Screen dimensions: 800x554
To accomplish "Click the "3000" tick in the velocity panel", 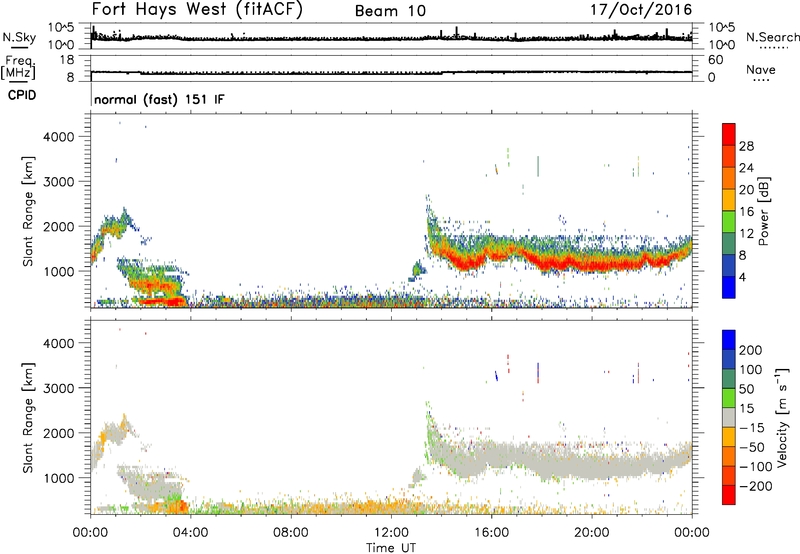I will (x=59, y=388).
